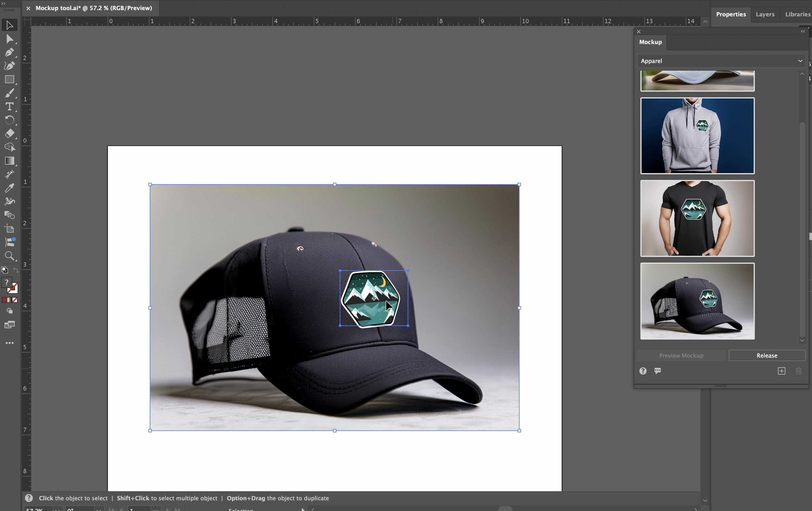Click the status bar help question icon
Screen dimensions: 812x511
[29, 498]
